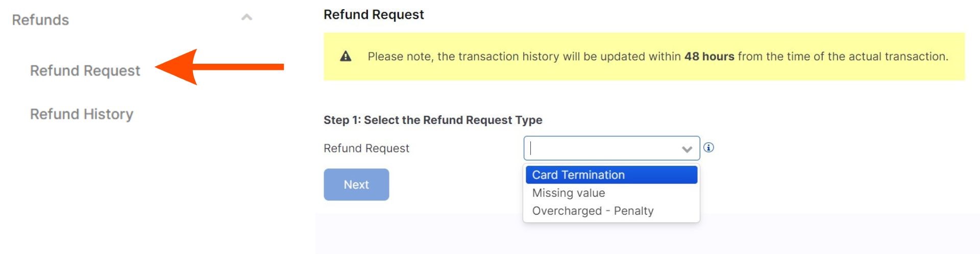Image resolution: width=980 pixels, height=254 pixels.
Task: Click the dropdown arrow of Refund Request field
Action: pos(687,149)
